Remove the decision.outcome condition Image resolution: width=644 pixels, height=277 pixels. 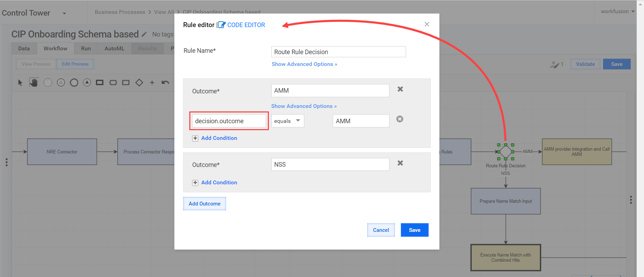coord(400,119)
